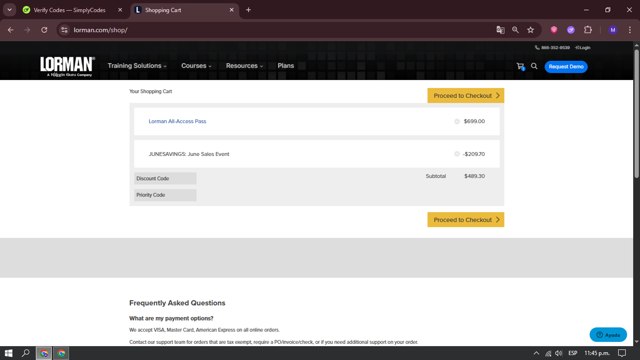Switch to Verify Codes SimplyCodes tab
The height and width of the screenshot is (360, 640).
(69, 10)
